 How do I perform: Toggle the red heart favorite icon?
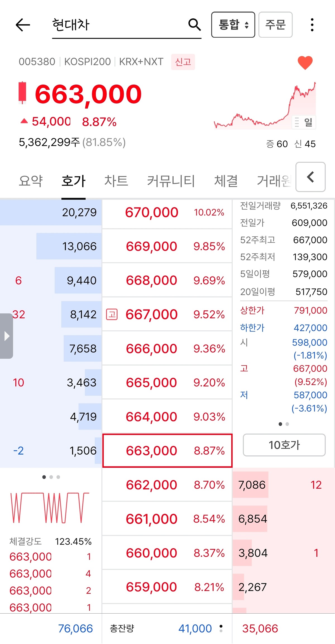pyautogui.click(x=305, y=63)
